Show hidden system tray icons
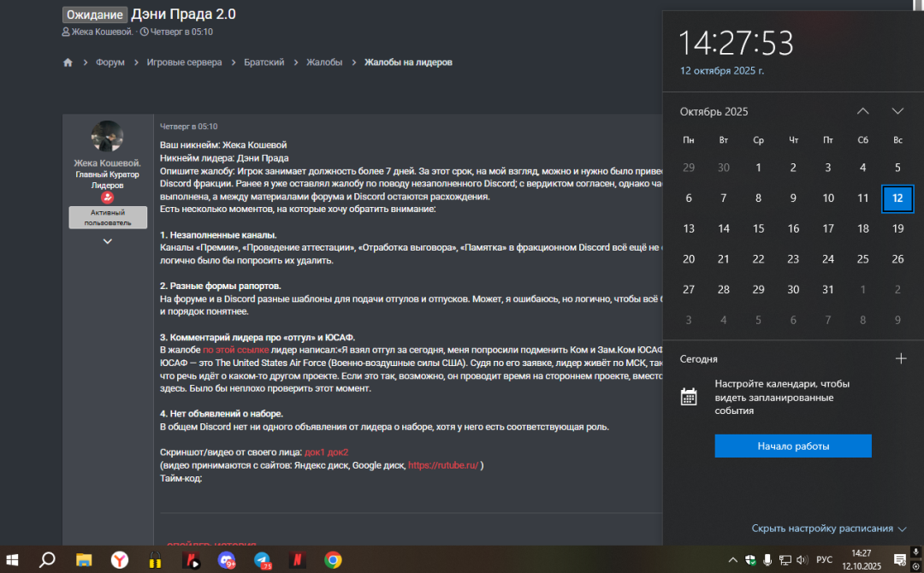 pyautogui.click(x=732, y=560)
